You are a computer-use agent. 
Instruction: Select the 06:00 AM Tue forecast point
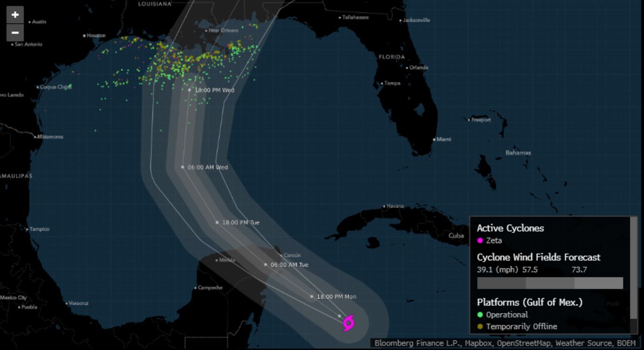click(266, 264)
